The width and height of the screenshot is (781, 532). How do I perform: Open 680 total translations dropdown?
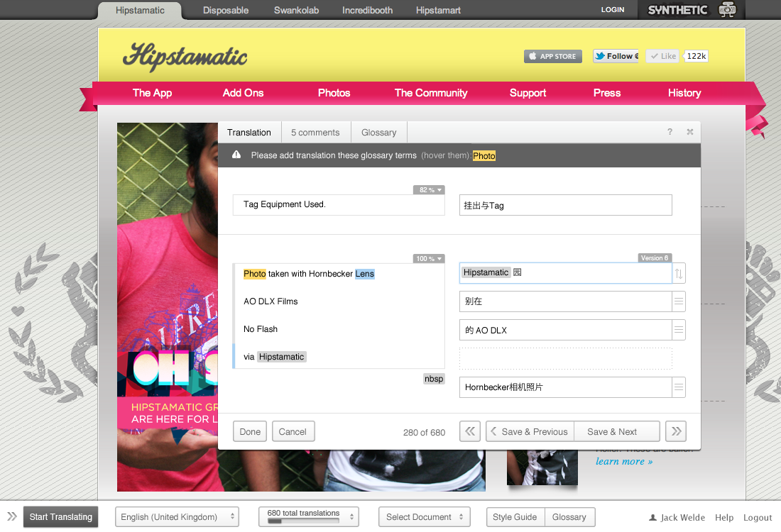[x=309, y=517]
